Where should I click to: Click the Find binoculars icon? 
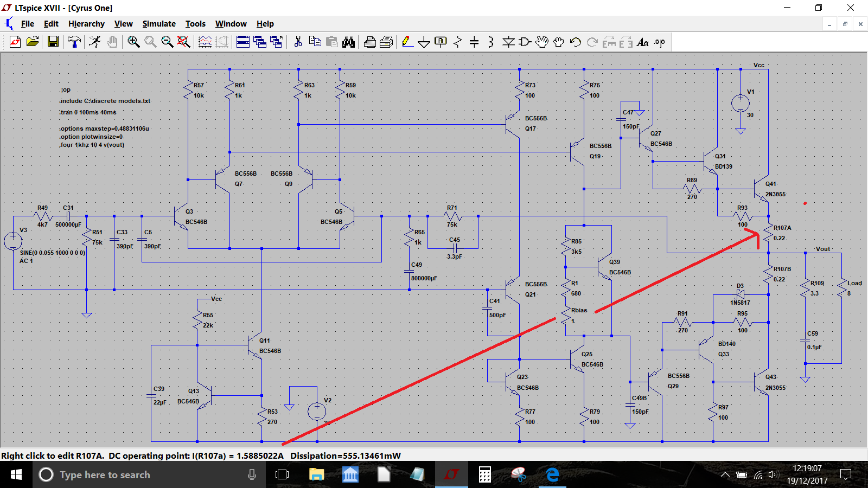pyautogui.click(x=349, y=42)
